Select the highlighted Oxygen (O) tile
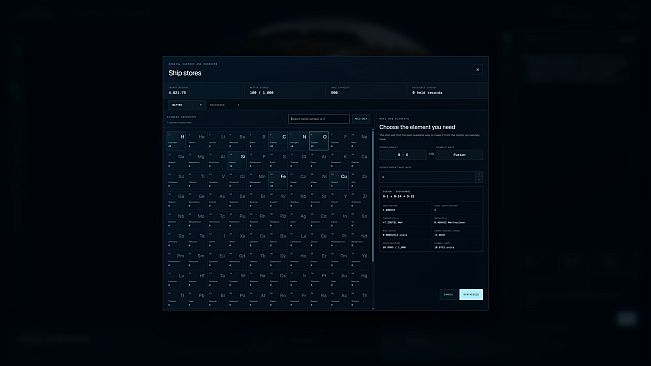Viewport: 651px width, 366px height. [318, 141]
